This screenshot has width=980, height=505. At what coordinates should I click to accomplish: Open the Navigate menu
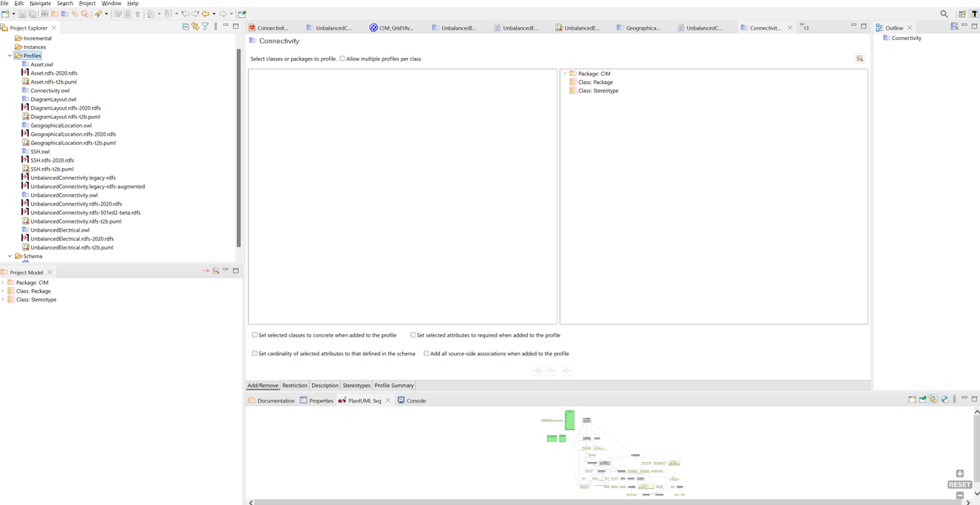pos(40,3)
